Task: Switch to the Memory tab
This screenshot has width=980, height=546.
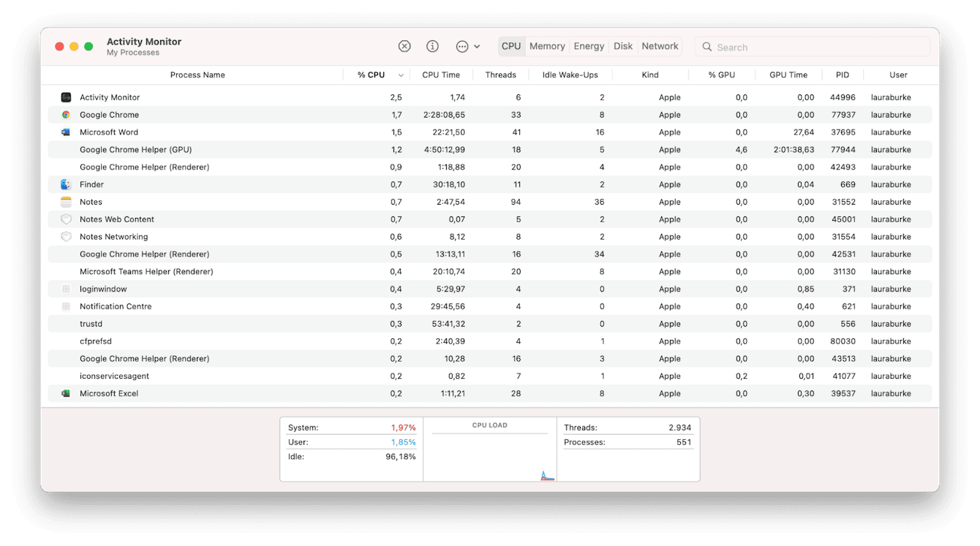Action: coord(547,46)
